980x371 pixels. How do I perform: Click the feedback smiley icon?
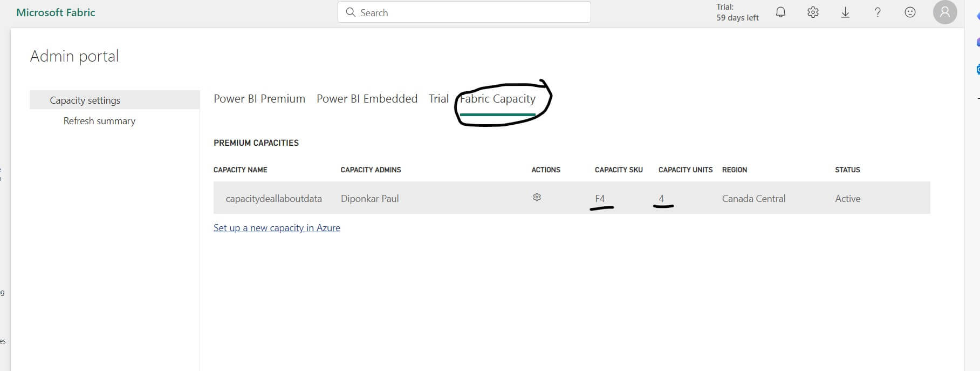click(910, 12)
